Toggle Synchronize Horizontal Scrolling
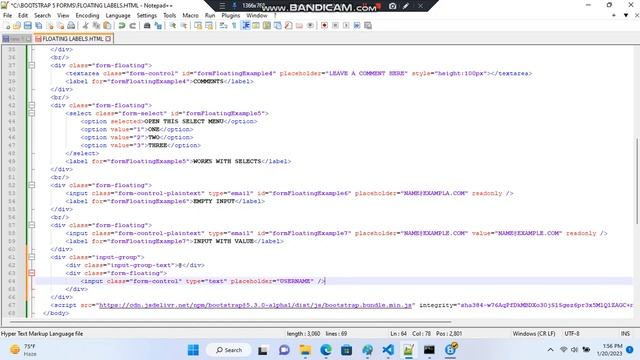640x360 pixels. (209, 25)
